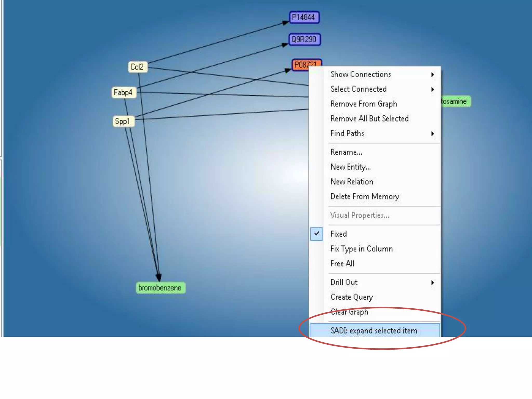
Task: Click the Ccl2 gene node
Action: coord(137,67)
